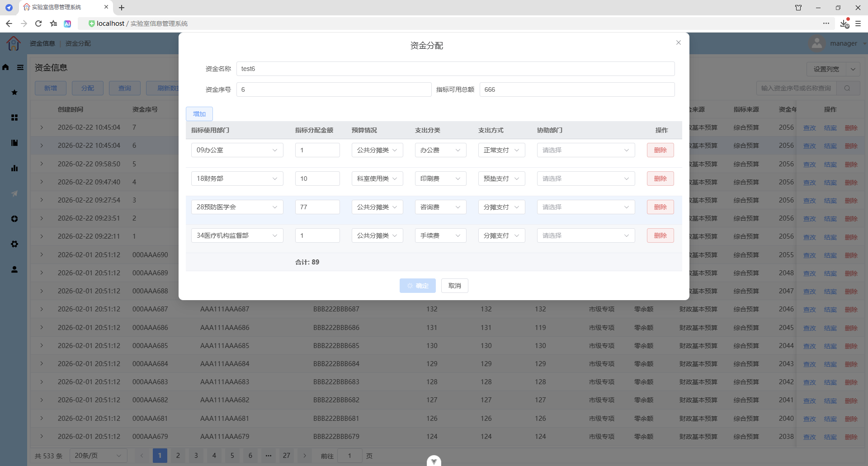
Task: Click the 取消 cancel button
Action: coord(455,286)
